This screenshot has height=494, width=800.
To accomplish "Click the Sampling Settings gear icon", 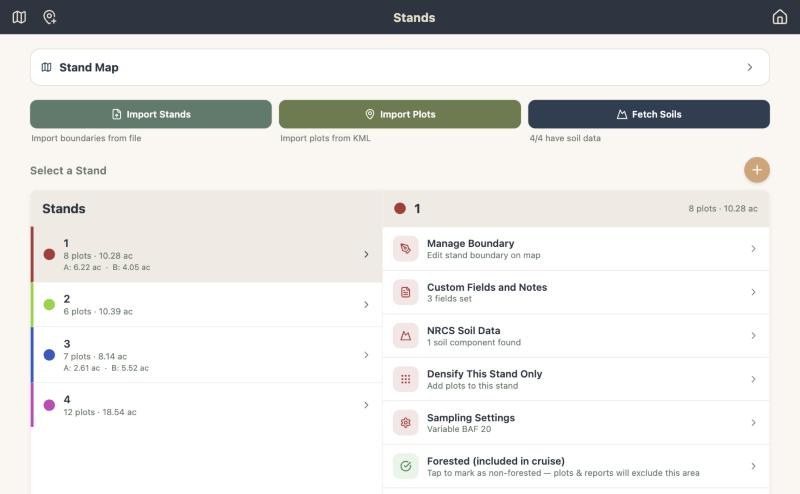I will 406,423.
